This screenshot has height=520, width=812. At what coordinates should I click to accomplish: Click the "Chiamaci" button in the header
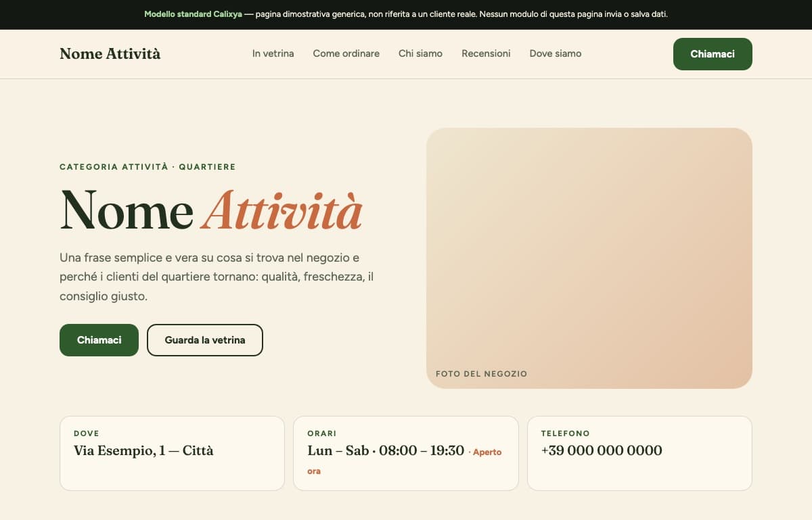pyautogui.click(x=713, y=54)
